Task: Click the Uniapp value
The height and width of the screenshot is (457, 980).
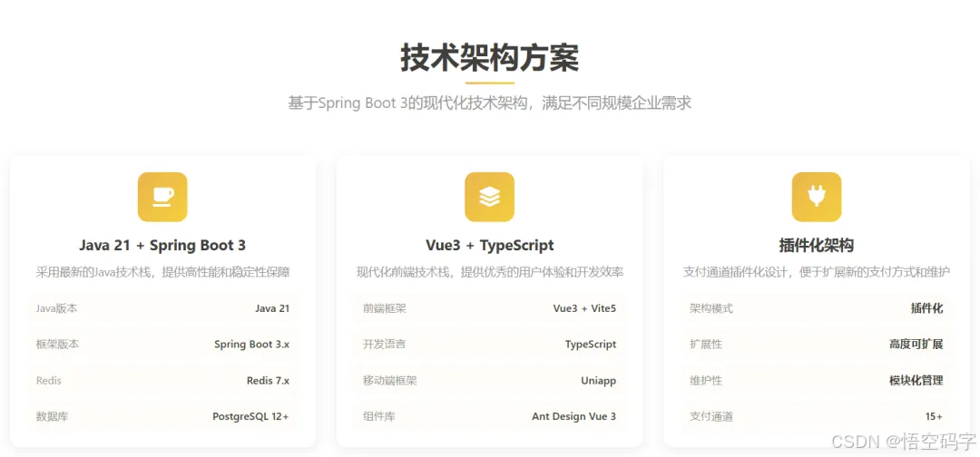Action: pyautogui.click(x=599, y=380)
